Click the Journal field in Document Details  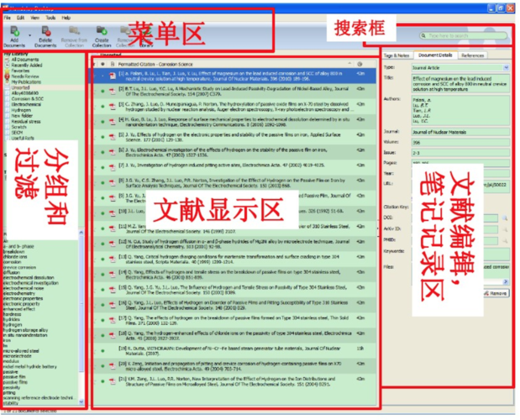pyautogui.click(x=460, y=132)
